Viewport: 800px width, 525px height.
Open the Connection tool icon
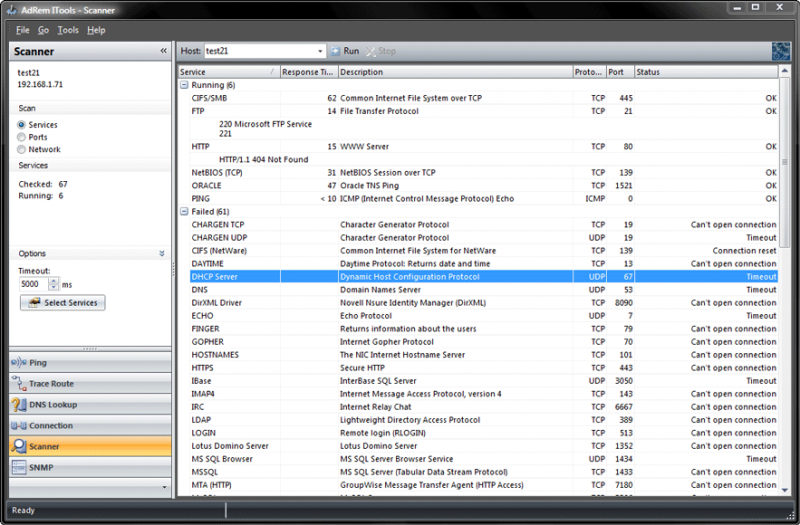18,426
